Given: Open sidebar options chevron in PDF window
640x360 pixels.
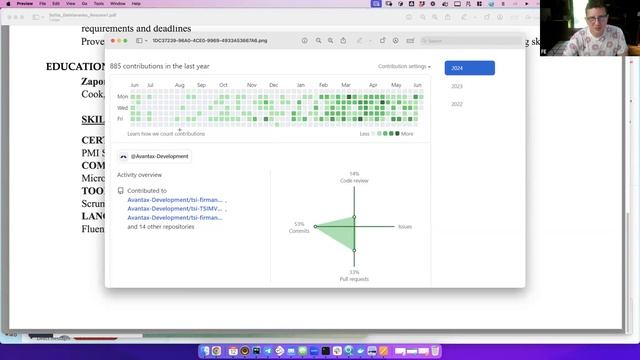Looking at the screenshot, I should 42,17.
